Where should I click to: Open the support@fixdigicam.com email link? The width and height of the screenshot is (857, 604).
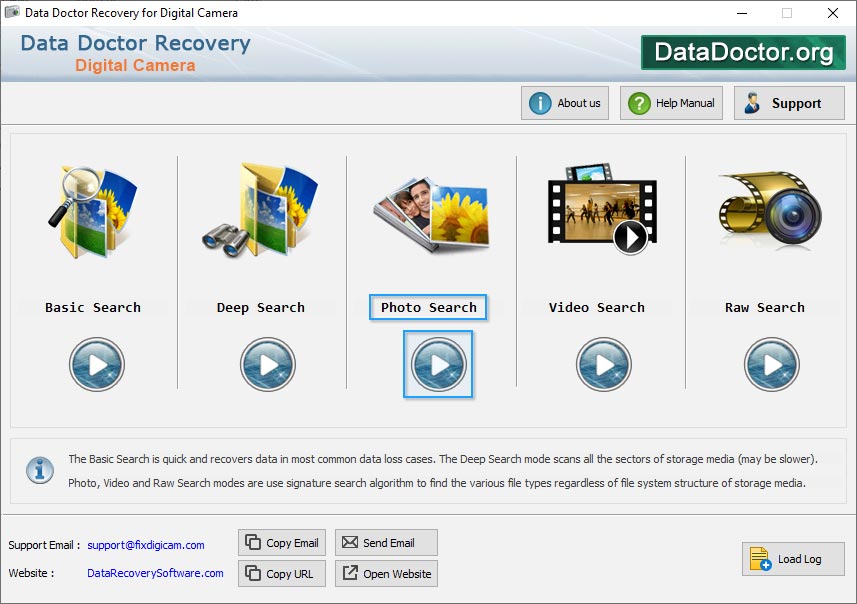pos(146,545)
